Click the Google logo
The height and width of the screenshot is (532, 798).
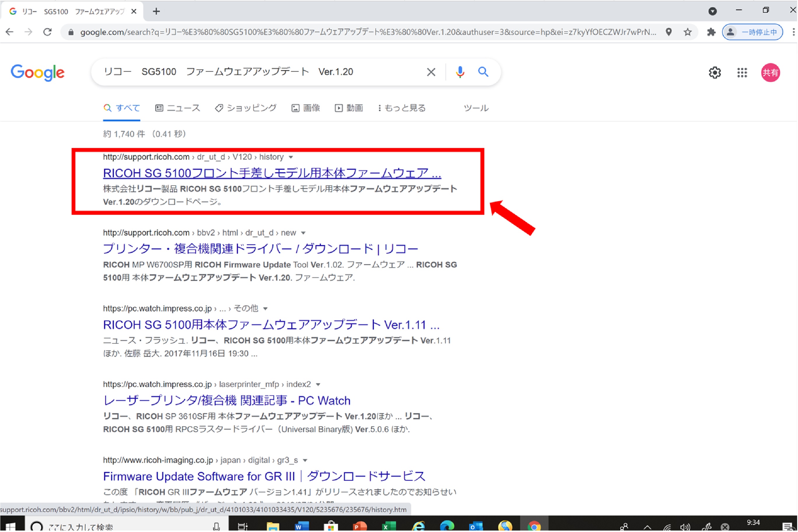(37, 73)
